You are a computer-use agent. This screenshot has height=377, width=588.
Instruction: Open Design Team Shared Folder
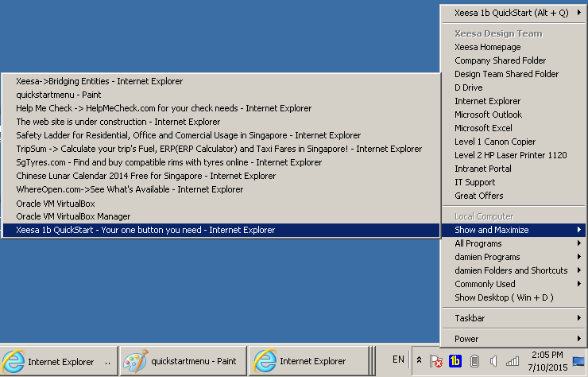pos(514,74)
